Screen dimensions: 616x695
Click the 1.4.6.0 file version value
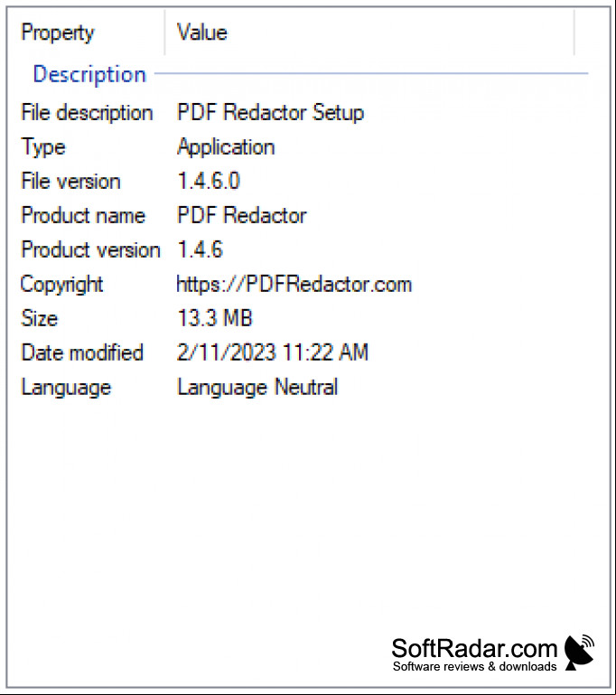pos(208,182)
